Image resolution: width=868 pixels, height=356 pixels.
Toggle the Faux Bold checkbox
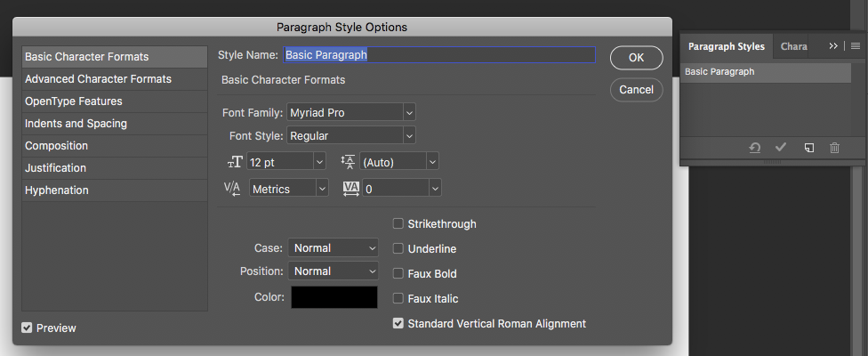398,274
